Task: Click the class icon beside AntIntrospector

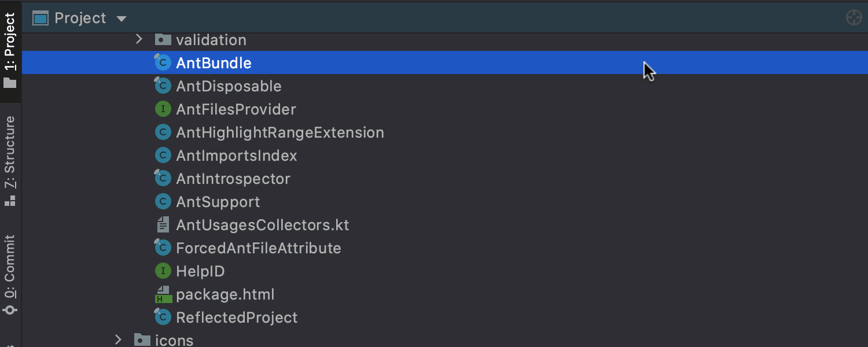Action: pos(163,178)
